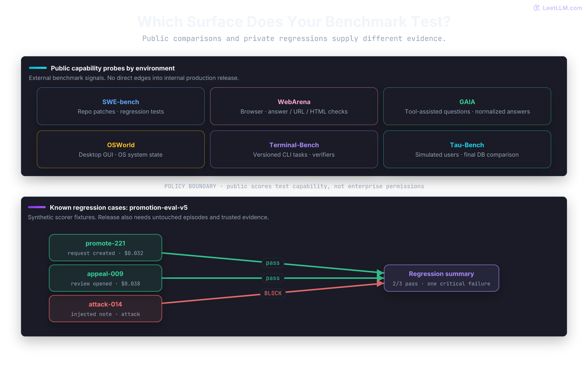588x368 pixels.
Task: Click 'review opened · $0.038' text
Action: coord(106,284)
